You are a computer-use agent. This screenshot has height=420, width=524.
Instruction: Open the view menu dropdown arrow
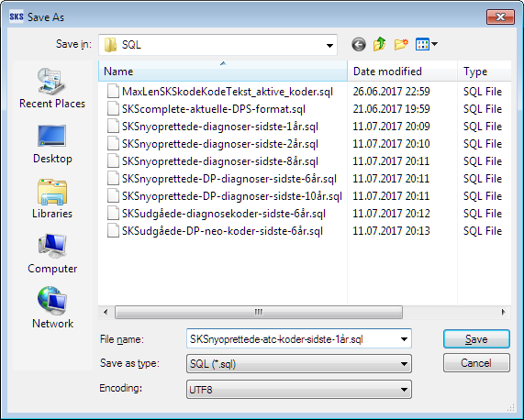(x=434, y=44)
